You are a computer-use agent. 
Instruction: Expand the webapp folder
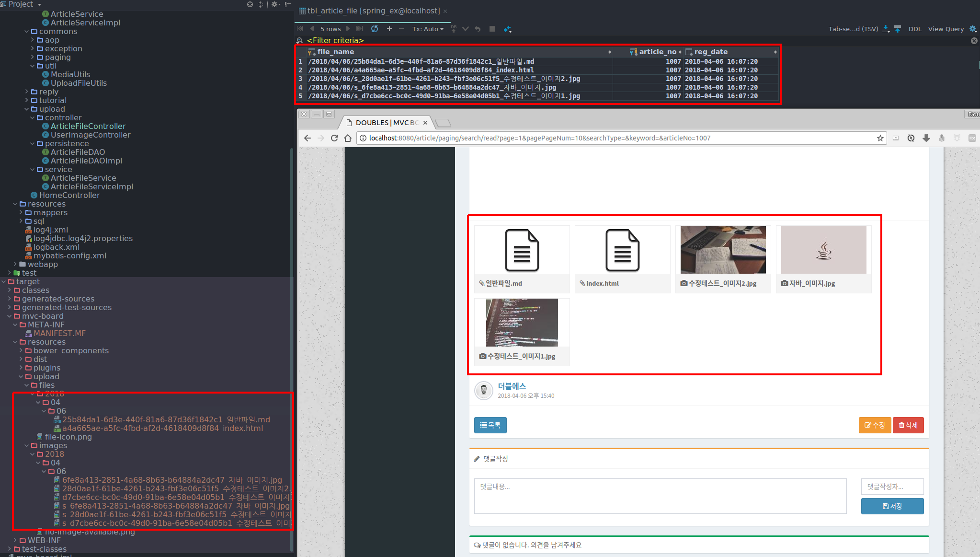point(15,265)
